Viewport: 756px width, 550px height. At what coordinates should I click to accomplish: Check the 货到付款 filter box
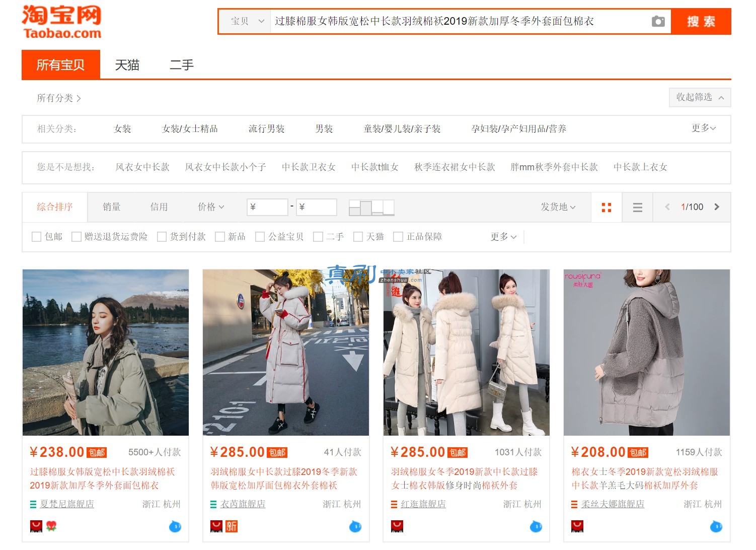pyautogui.click(x=162, y=237)
